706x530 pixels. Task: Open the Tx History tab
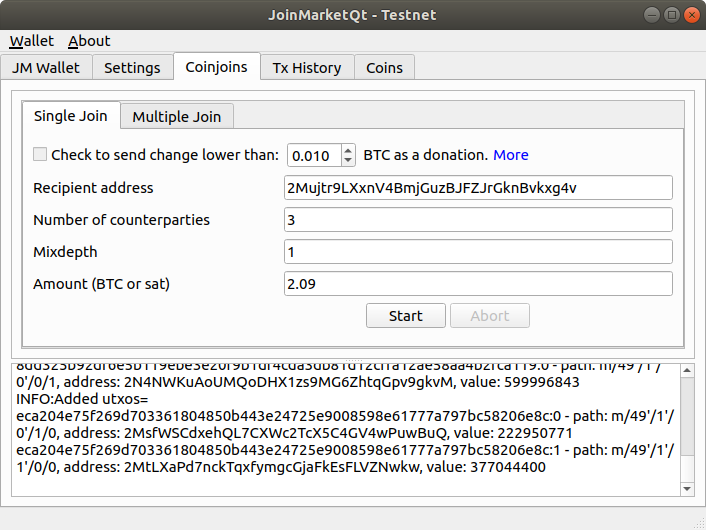307,68
